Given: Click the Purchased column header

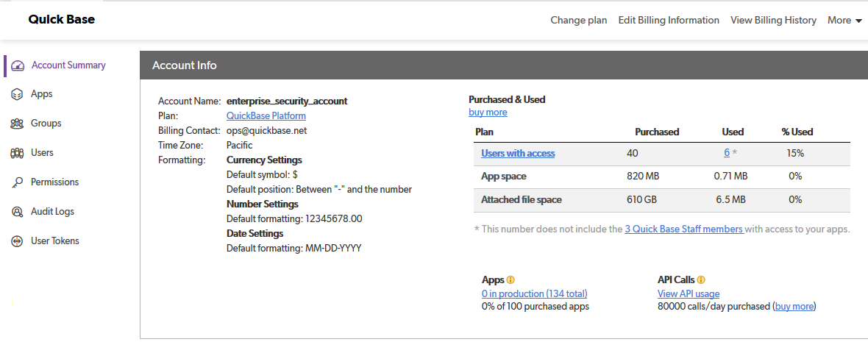Looking at the screenshot, I should pyautogui.click(x=657, y=132).
